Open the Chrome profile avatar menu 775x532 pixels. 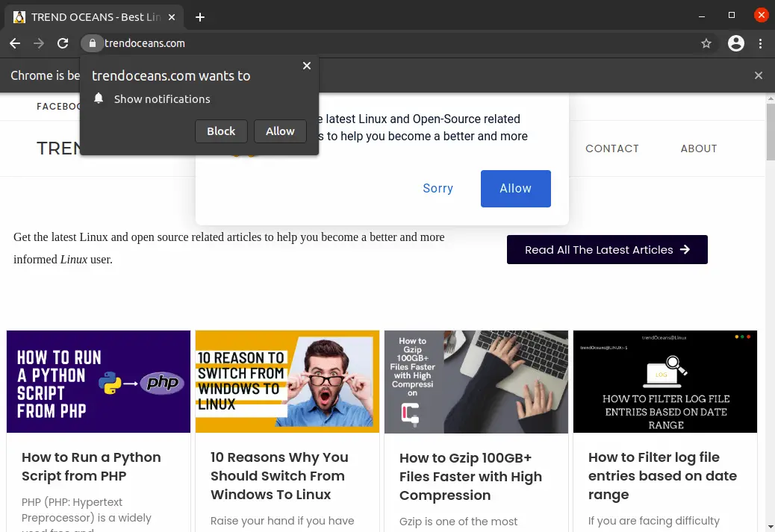(x=736, y=43)
